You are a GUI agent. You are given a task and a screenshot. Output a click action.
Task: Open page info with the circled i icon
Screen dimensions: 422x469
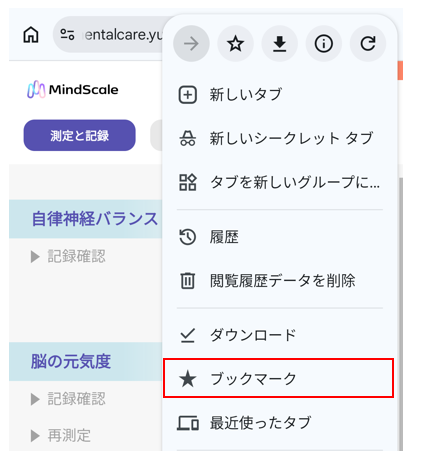[324, 44]
